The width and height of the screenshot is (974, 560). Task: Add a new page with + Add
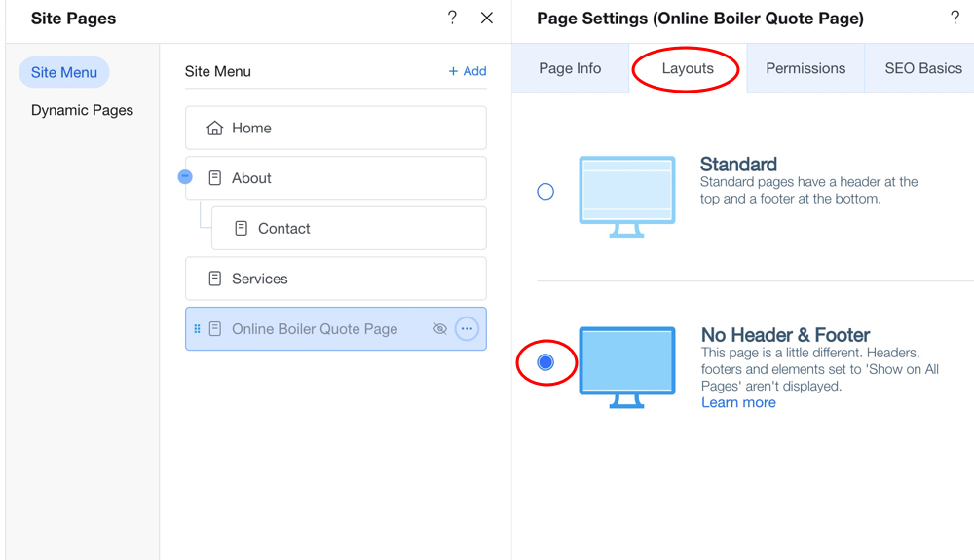468,71
